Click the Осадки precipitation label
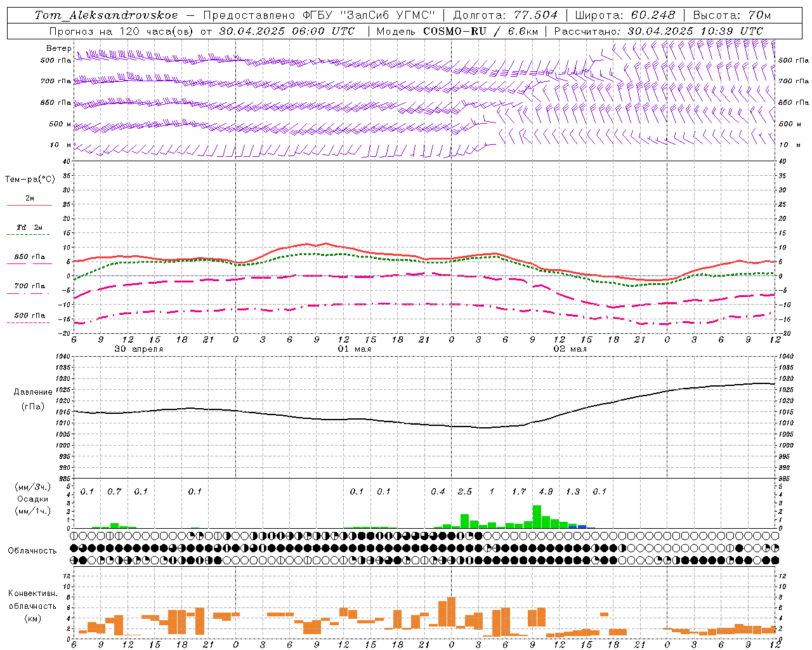The height and width of the screenshot is (650, 812). (x=33, y=499)
